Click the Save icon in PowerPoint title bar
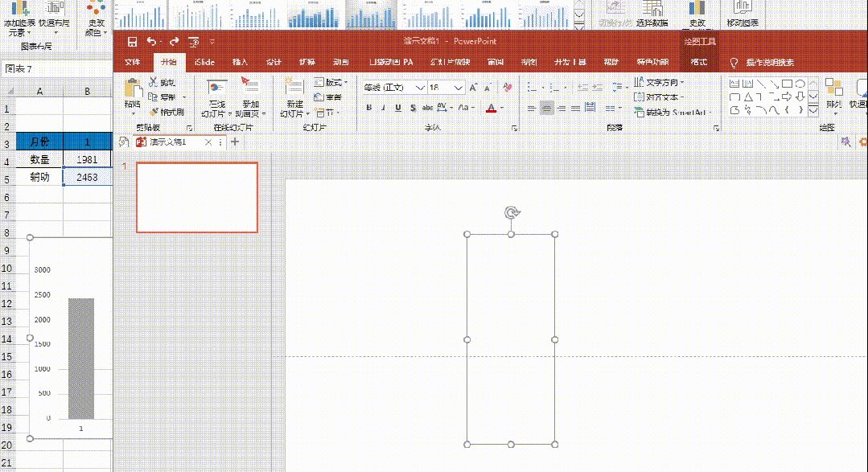Image resolution: width=868 pixels, height=472 pixels. pyautogui.click(x=132, y=42)
